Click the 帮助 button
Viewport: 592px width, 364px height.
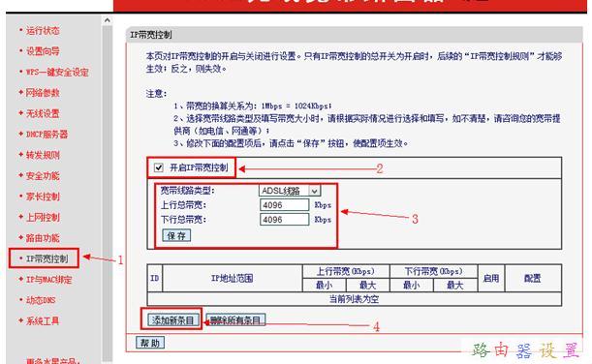(150, 343)
